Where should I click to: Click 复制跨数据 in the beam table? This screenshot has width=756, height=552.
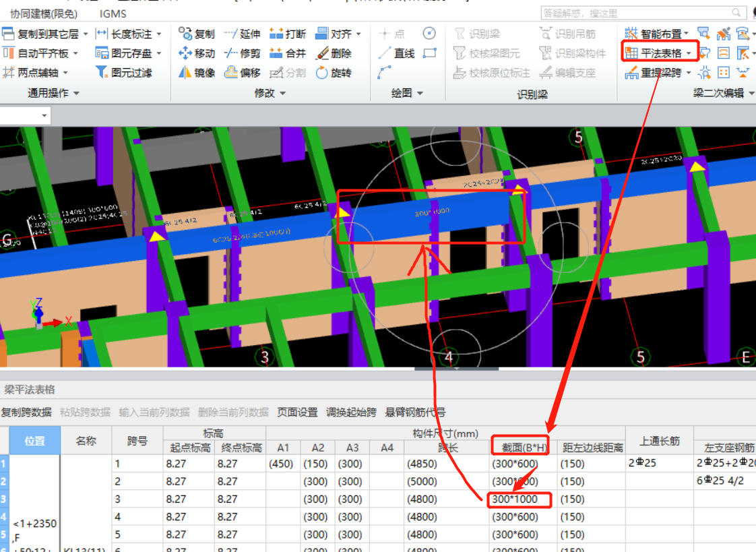[26, 412]
